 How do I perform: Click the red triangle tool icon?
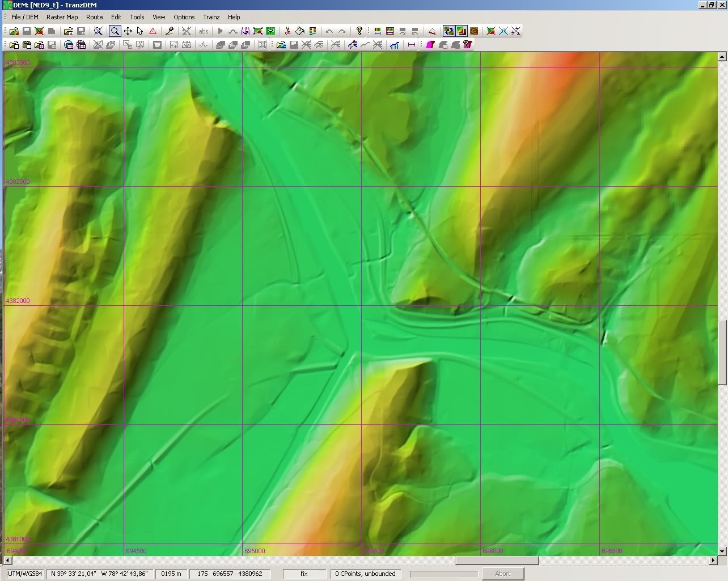tap(153, 31)
